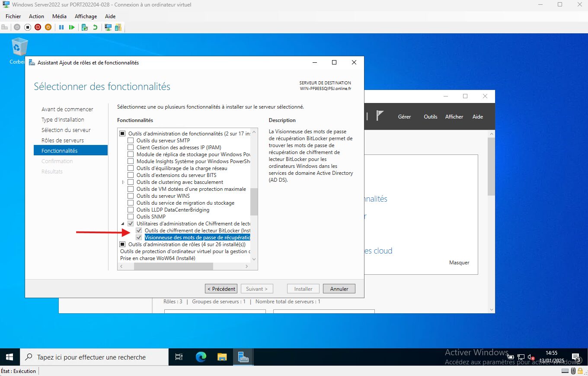Image resolution: width=588 pixels, height=376 pixels.
Task: Go to Type d'installation step
Action: (x=63, y=119)
